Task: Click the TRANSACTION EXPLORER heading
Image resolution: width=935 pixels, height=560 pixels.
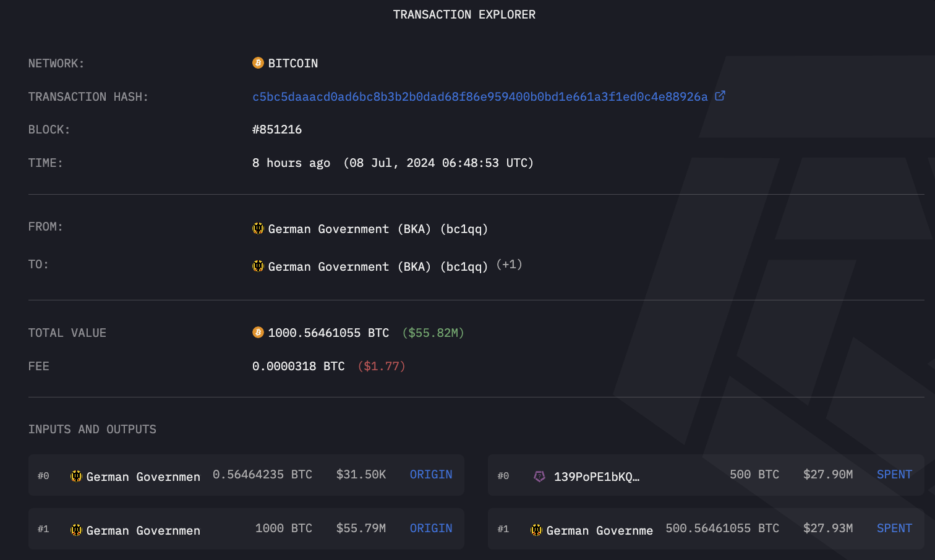Action: point(464,14)
